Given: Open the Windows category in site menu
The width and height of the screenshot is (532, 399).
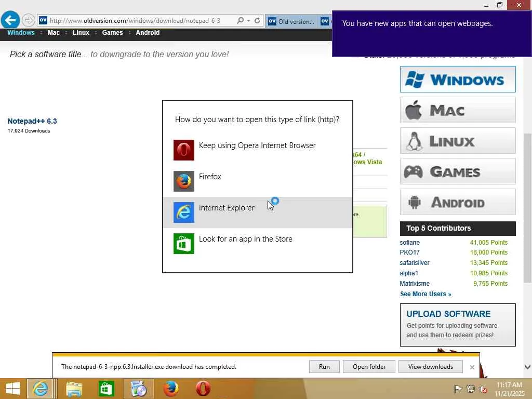Looking at the screenshot, I should 21,33.
